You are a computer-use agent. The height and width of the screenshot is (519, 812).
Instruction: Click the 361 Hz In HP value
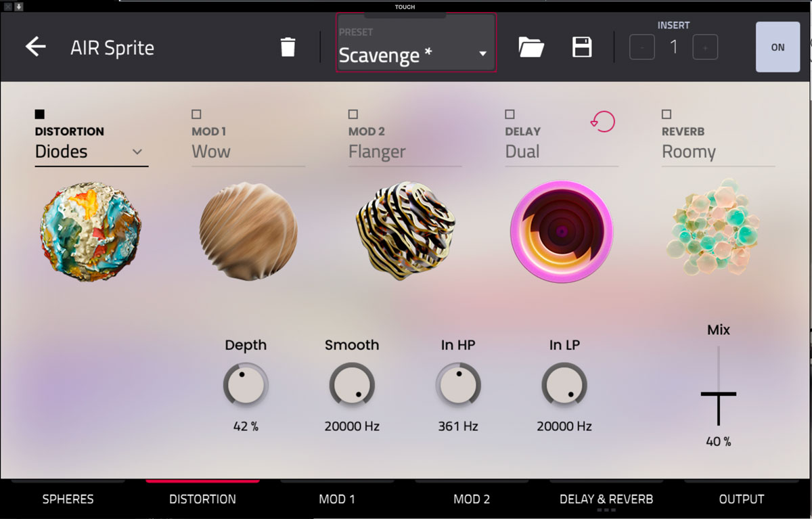tap(458, 426)
